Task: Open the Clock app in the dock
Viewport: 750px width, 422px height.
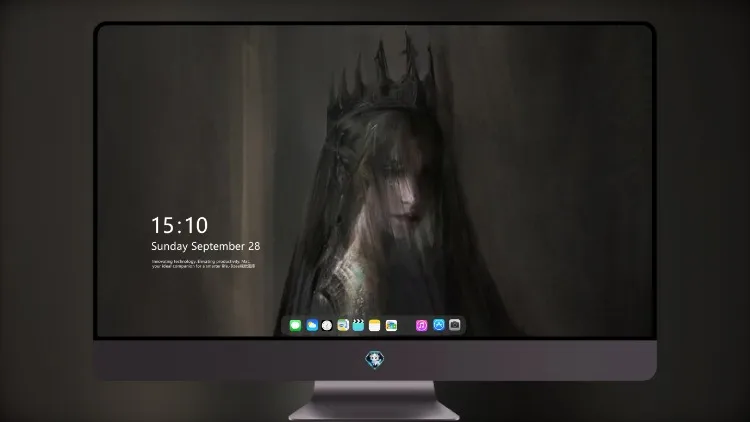Action: pos(327,325)
